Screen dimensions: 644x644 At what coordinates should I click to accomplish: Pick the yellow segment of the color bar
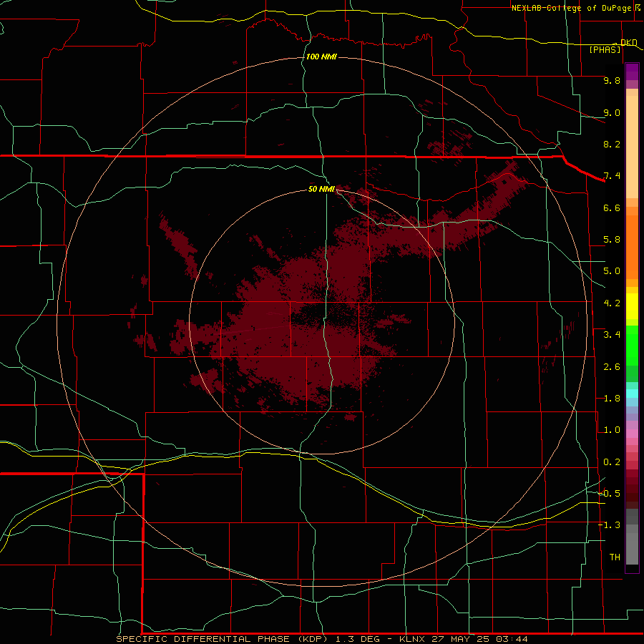point(632,306)
